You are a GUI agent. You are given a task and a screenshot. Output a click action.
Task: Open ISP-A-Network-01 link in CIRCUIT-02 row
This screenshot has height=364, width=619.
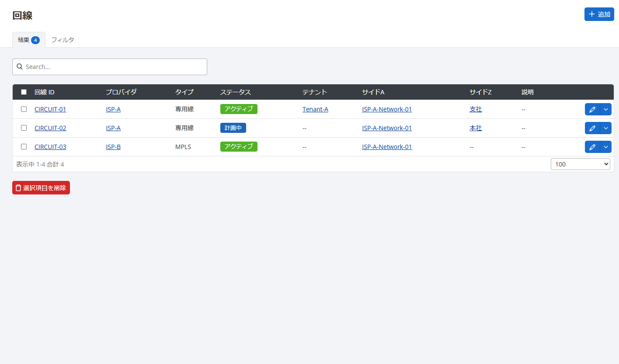(387, 128)
